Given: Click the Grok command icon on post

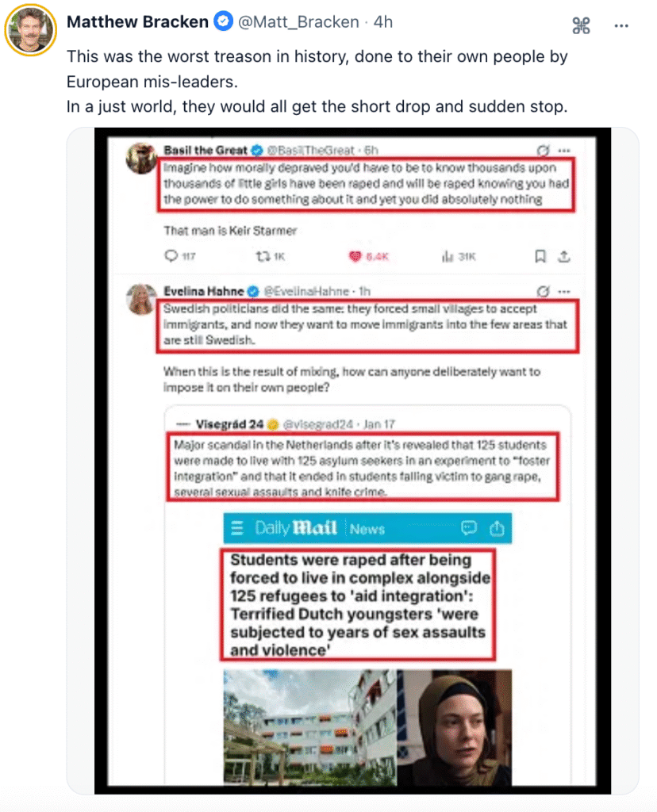Looking at the screenshot, I should (581, 25).
